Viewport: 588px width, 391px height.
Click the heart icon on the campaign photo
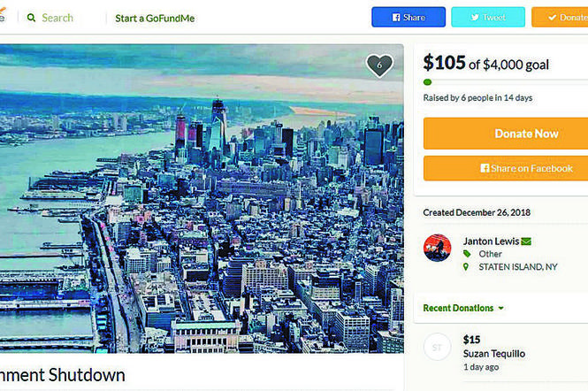coord(379,65)
